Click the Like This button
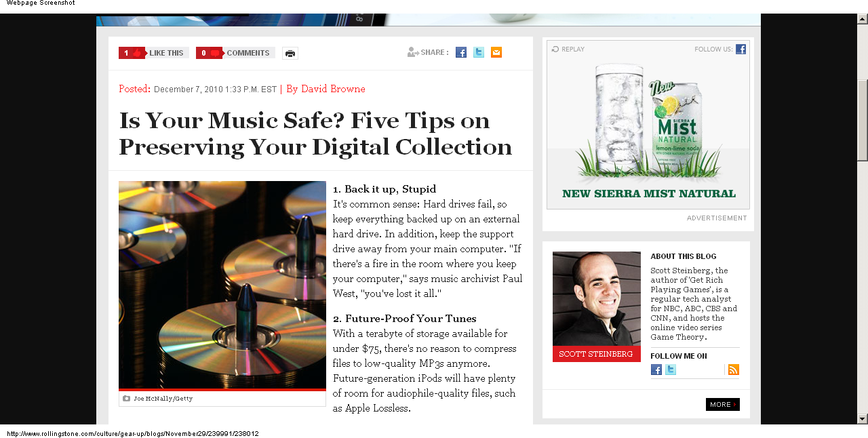The width and height of the screenshot is (868, 438). (153, 53)
